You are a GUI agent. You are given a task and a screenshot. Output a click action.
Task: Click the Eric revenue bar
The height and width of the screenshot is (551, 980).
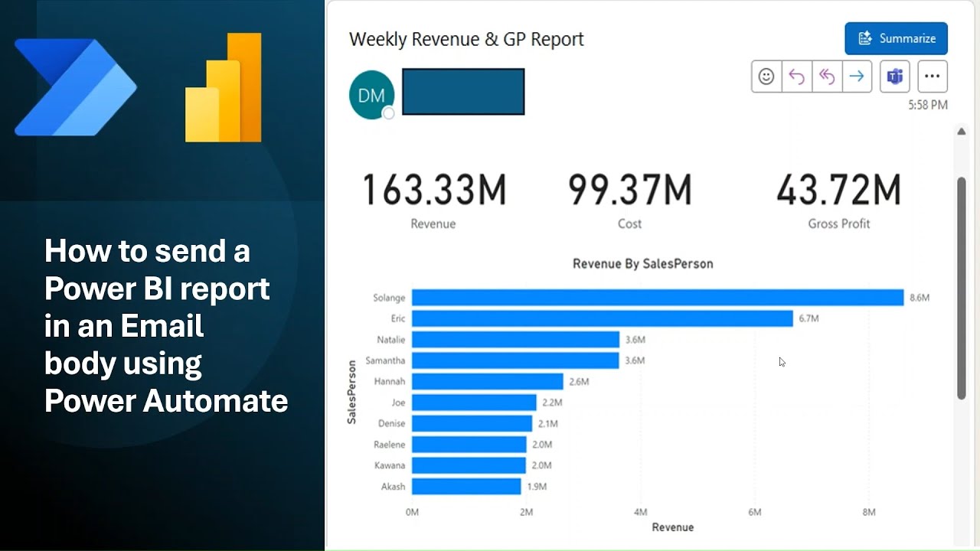pyautogui.click(x=603, y=318)
